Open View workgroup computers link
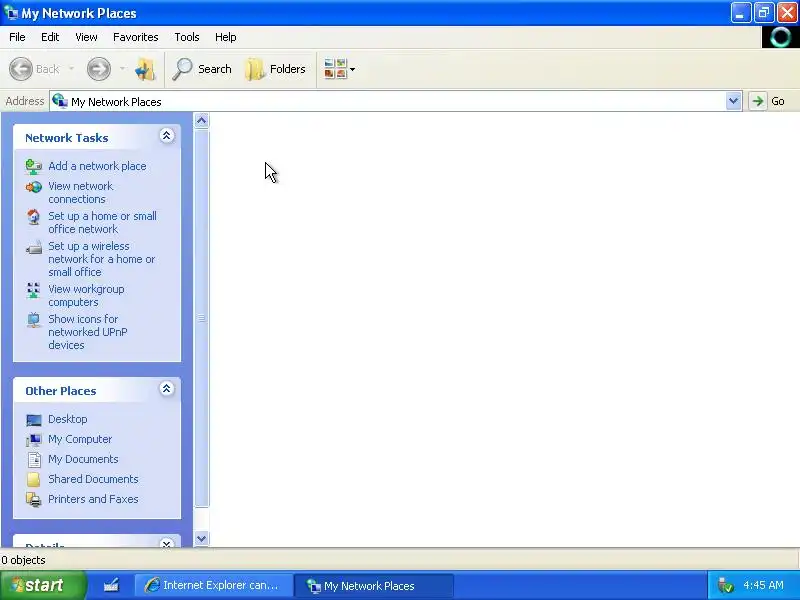 86,295
